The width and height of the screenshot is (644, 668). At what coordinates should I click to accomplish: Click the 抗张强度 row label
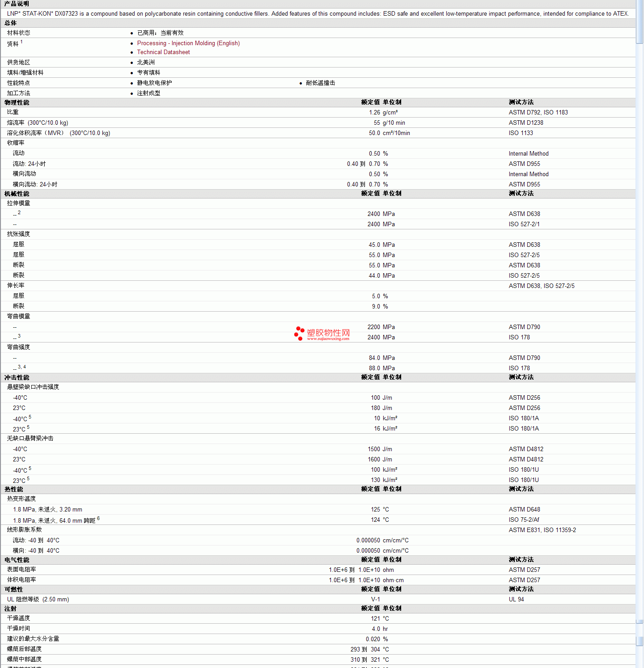(x=18, y=234)
